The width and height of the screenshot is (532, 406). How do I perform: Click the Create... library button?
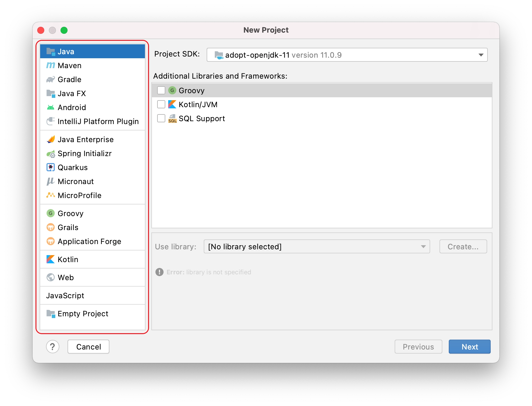(x=463, y=247)
